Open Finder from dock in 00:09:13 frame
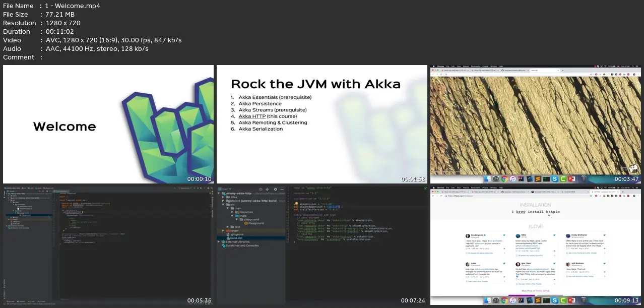This screenshot has height=308, width=644. coord(487,300)
